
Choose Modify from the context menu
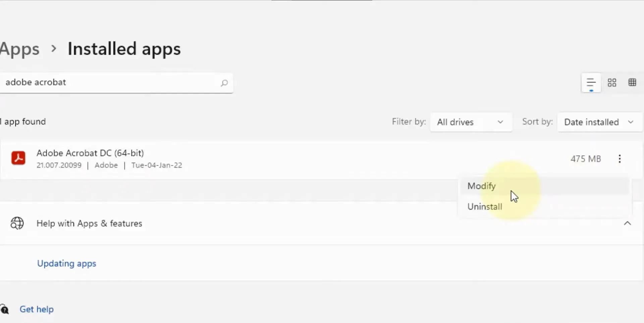pyautogui.click(x=482, y=186)
